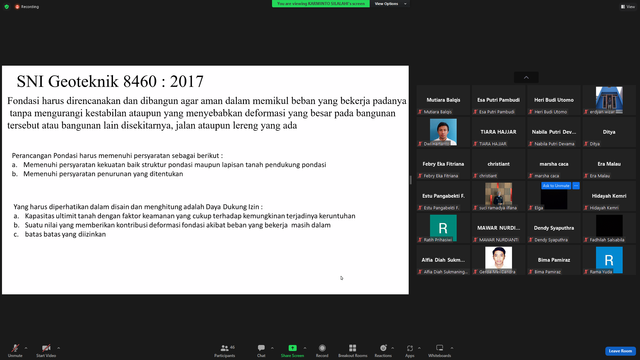This screenshot has width=640, height=360.
Task: Open the View Options dropdown
Action: point(391,4)
